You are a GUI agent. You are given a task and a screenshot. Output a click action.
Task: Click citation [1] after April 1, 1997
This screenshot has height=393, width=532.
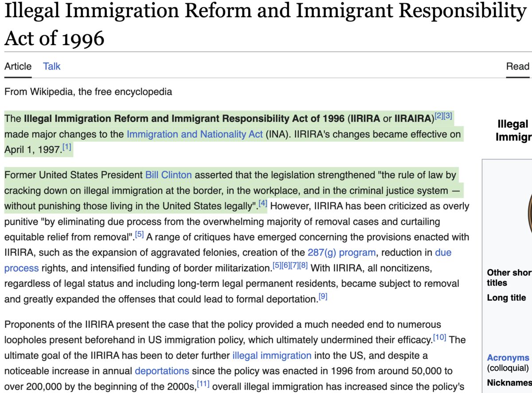point(66,146)
